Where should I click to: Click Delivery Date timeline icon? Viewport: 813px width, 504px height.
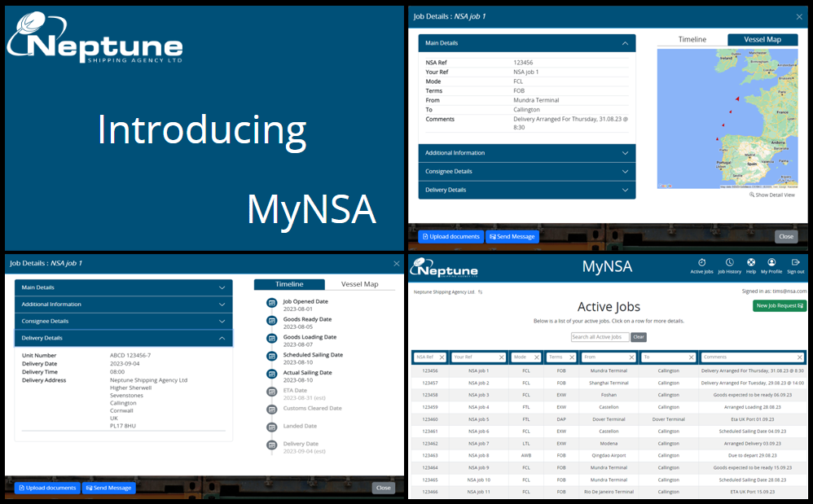(x=272, y=445)
